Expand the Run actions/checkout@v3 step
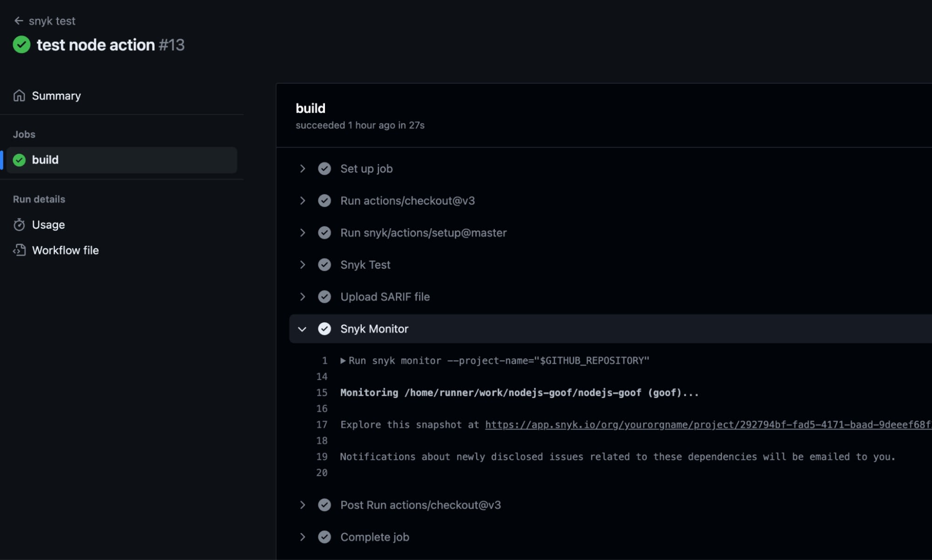The image size is (932, 560). tap(303, 201)
